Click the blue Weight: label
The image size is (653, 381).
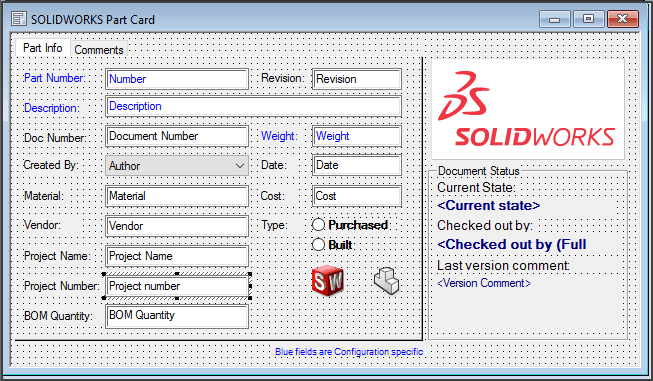pos(279,136)
